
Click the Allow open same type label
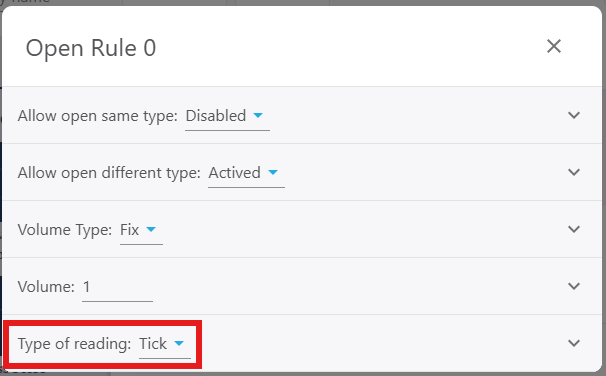pos(97,116)
